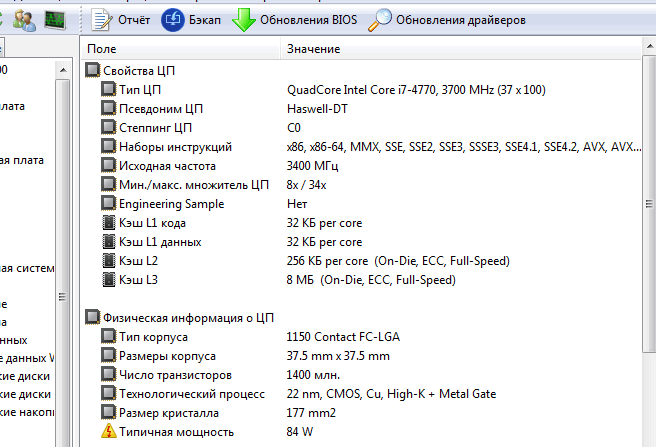
Task: Click the QuadCore Intel Core i7-4770 value
Action: [x=416, y=90]
